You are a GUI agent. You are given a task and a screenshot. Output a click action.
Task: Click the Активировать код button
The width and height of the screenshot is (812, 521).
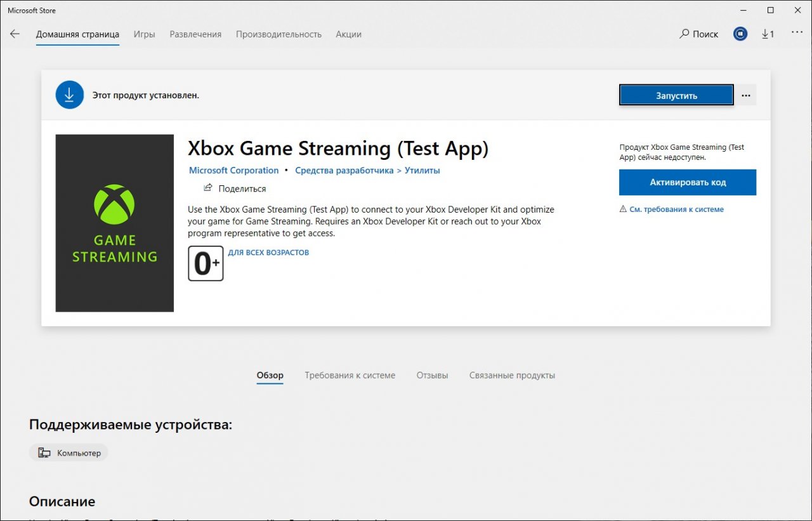pyautogui.click(x=688, y=182)
